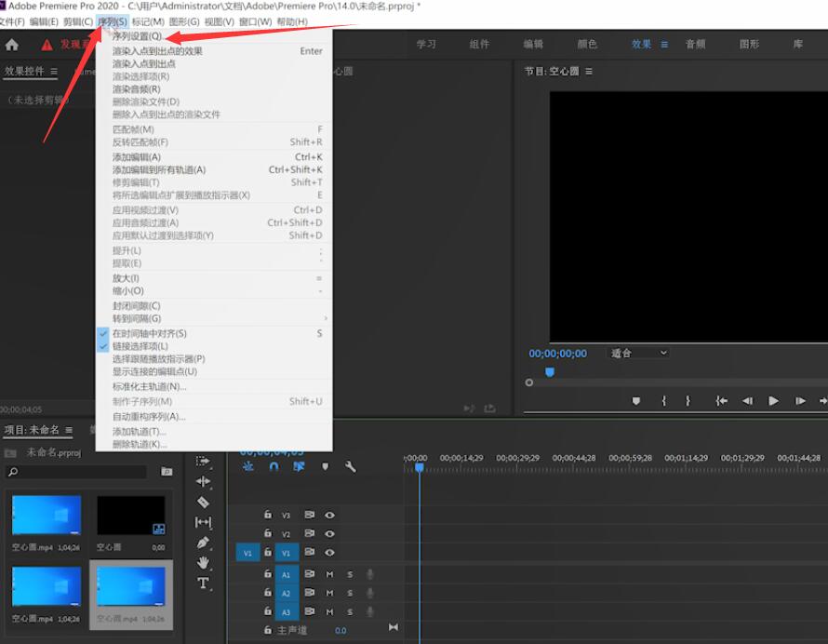Play the sequence in Program monitor
Image resolution: width=828 pixels, height=644 pixels.
point(774,401)
